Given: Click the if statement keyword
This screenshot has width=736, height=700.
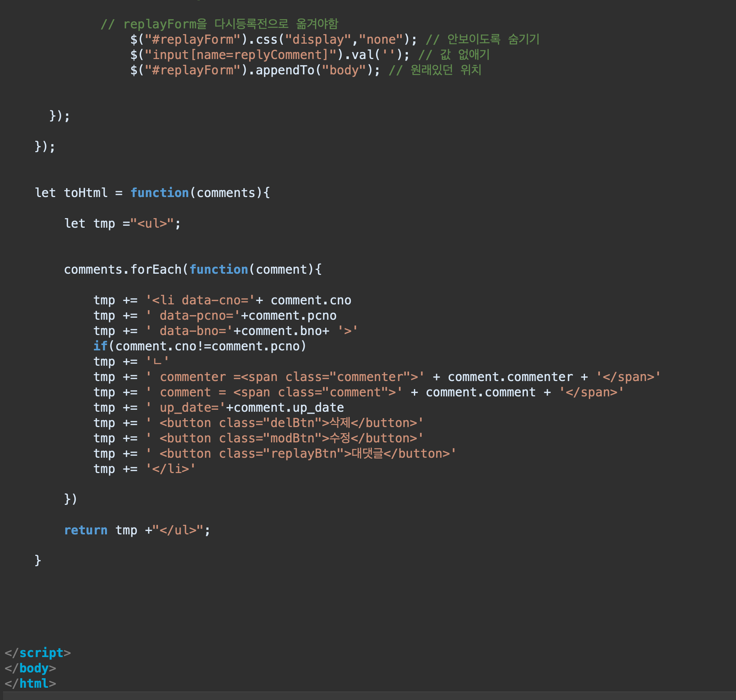Looking at the screenshot, I should point(100,346).
